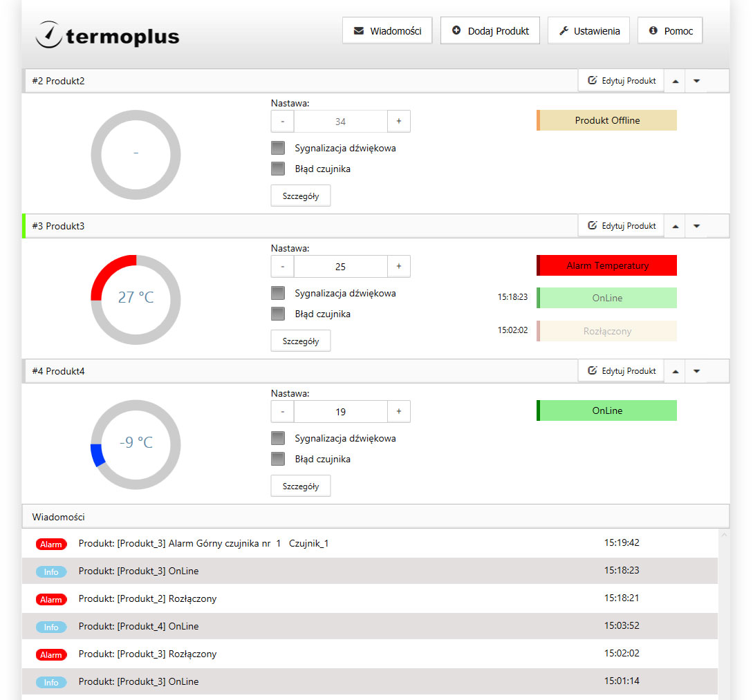Increase Produkt3 Nastawa with plus

pyautogui.click(x=398, y=266)
